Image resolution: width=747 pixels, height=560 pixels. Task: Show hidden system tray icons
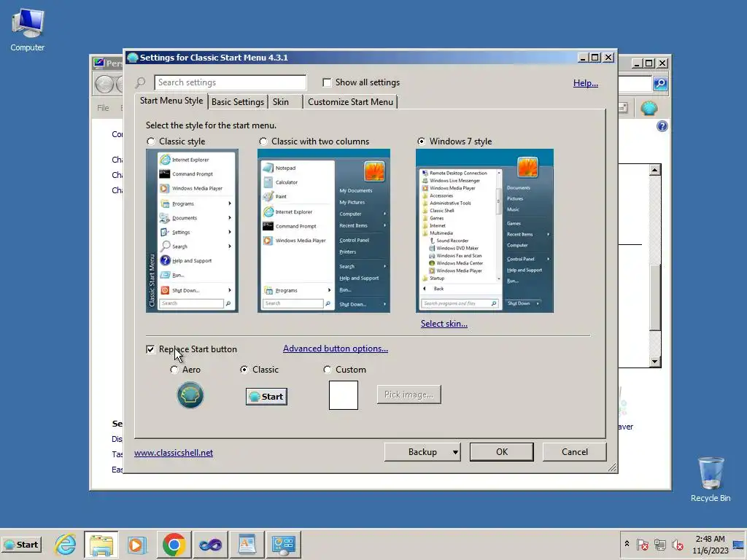(627, 544)
